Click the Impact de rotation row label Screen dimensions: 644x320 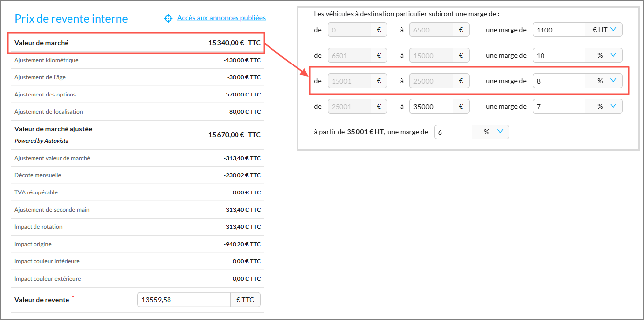coord(38,227)
